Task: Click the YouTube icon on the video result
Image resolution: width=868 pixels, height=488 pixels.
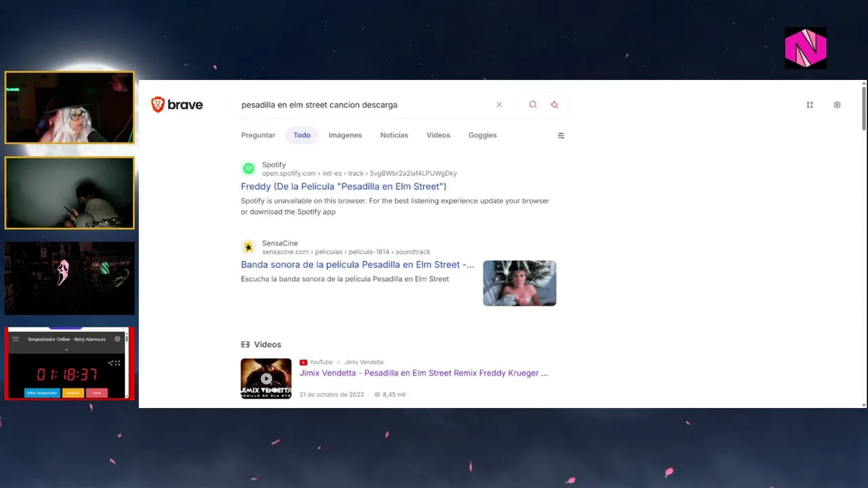Action: tap(303, 362)
